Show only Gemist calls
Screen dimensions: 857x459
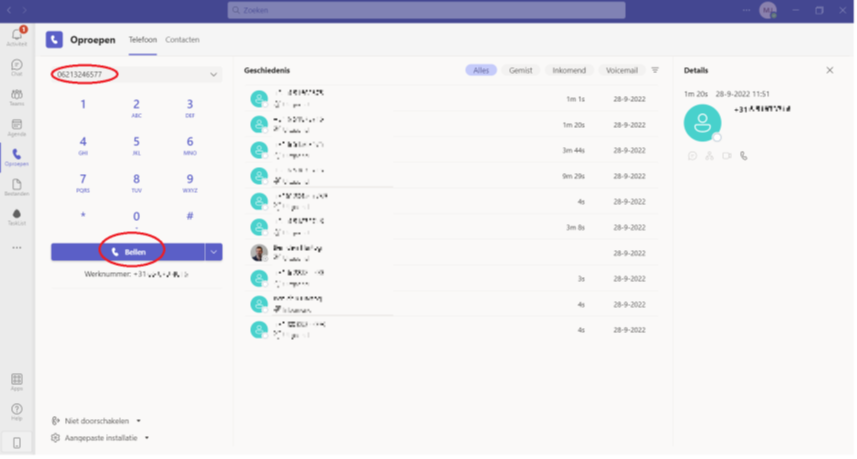pos(520,71)
